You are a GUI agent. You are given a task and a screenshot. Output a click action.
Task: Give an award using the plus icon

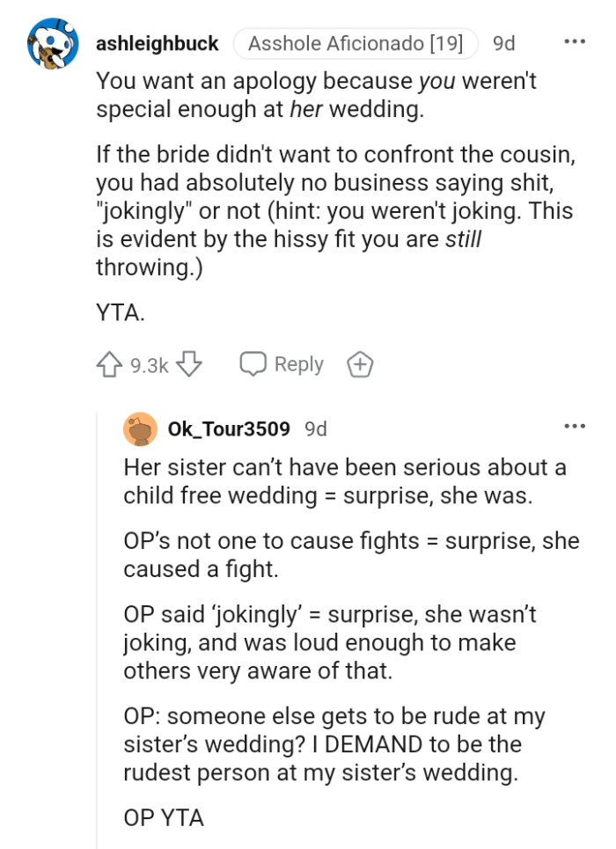tap(359, 363)
